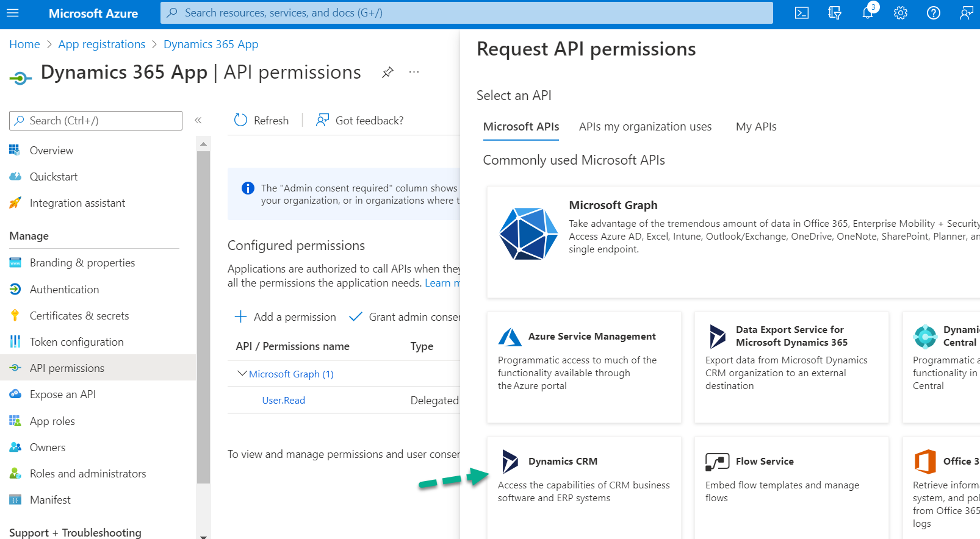
Task: Click the Azure Service Management logo
Action: point(510,337)
